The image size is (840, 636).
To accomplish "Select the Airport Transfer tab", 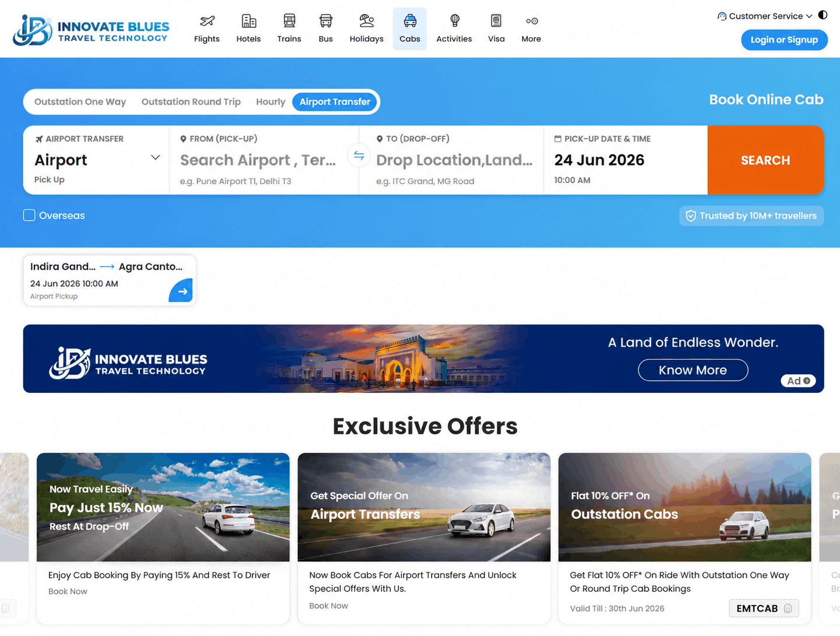I will 335,101.
